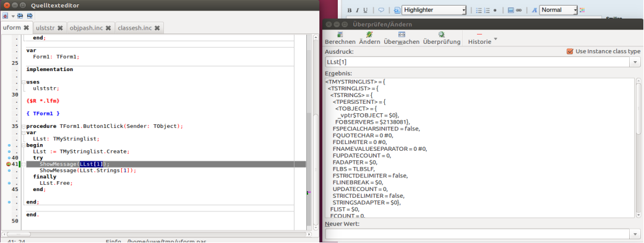Click the Ausdruck expression input field

tap(477, 62)
